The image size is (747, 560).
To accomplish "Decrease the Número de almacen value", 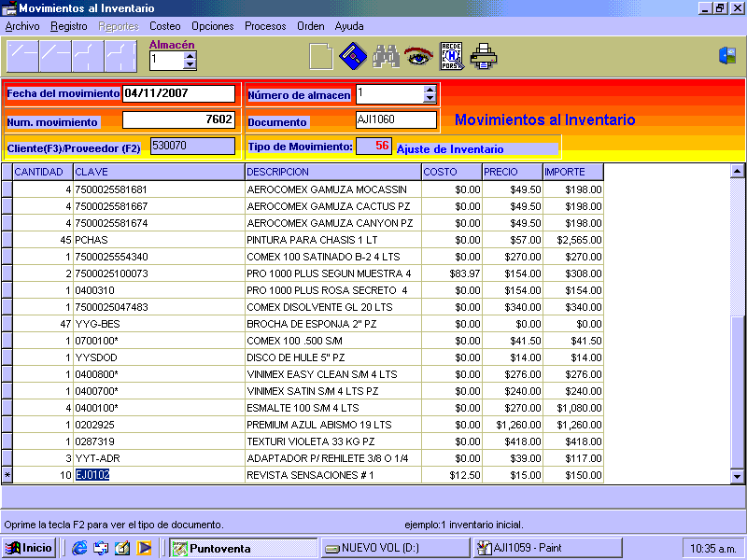I will coord(430,99).
